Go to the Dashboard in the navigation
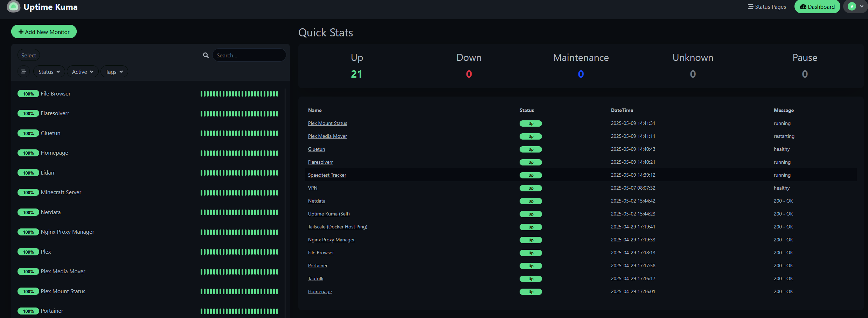The width and height of the screenshot is (868, 318). (x=817, y=7)
